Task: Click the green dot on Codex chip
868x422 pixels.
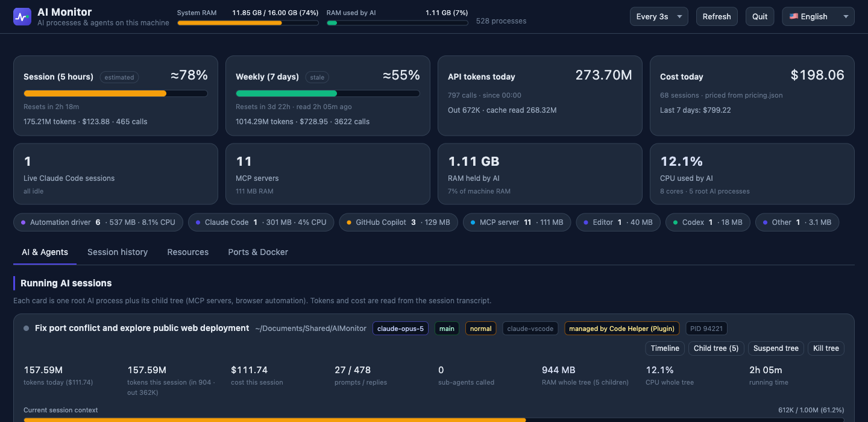Action: point(675,222)
